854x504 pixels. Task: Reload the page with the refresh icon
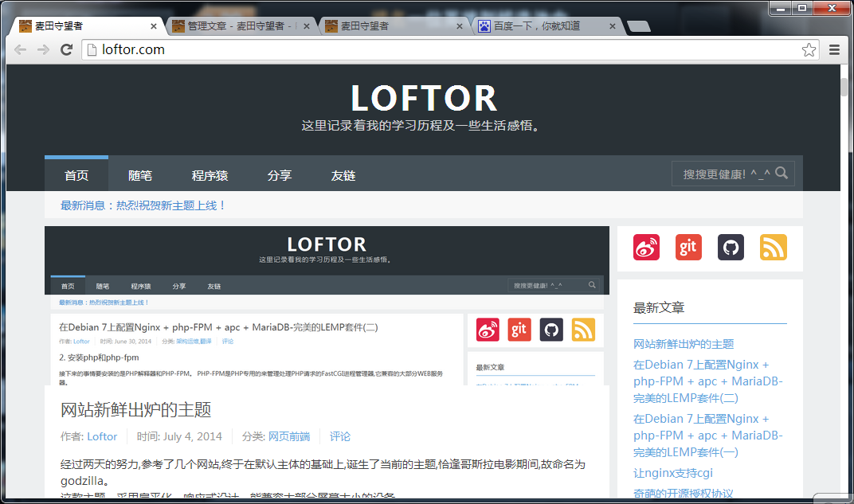point(67,50)
